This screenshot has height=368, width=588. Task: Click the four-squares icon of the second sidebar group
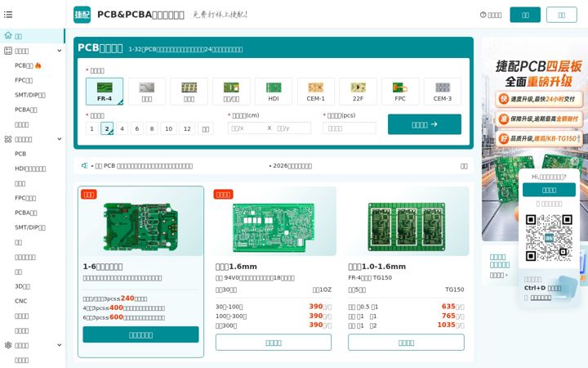(x=8, y=139)
